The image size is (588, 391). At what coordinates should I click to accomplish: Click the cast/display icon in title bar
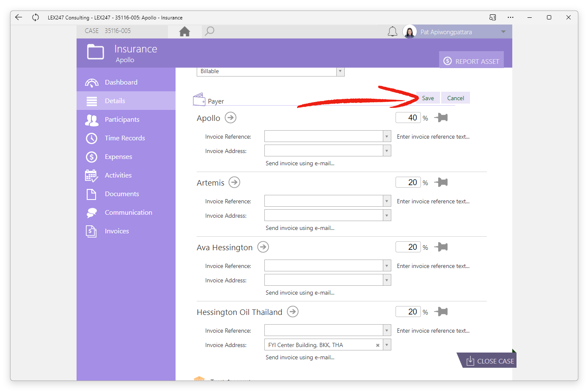(x=492, y=17)
